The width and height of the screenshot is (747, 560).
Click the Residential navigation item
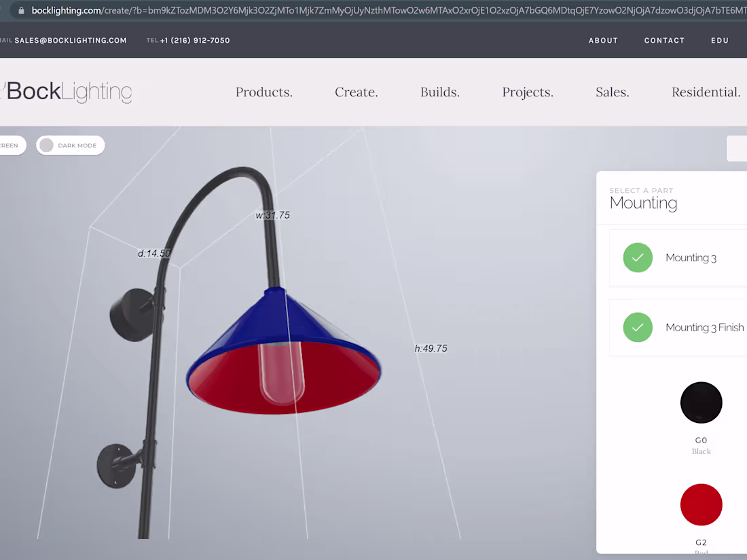[705, 92]
